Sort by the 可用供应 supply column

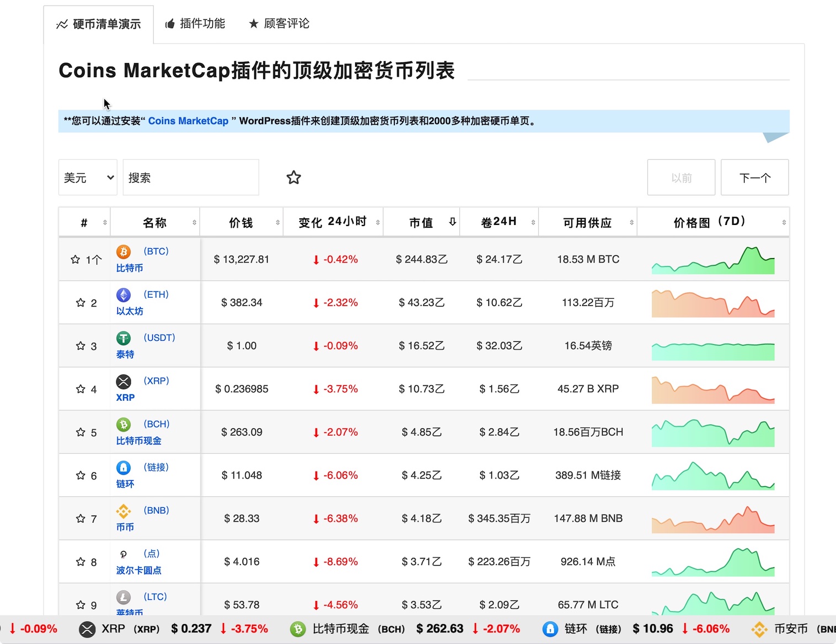pyautogui.click(x=588, y=222)
